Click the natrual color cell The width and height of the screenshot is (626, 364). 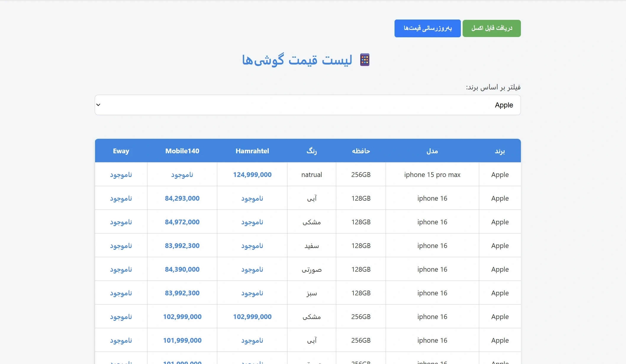312,175
